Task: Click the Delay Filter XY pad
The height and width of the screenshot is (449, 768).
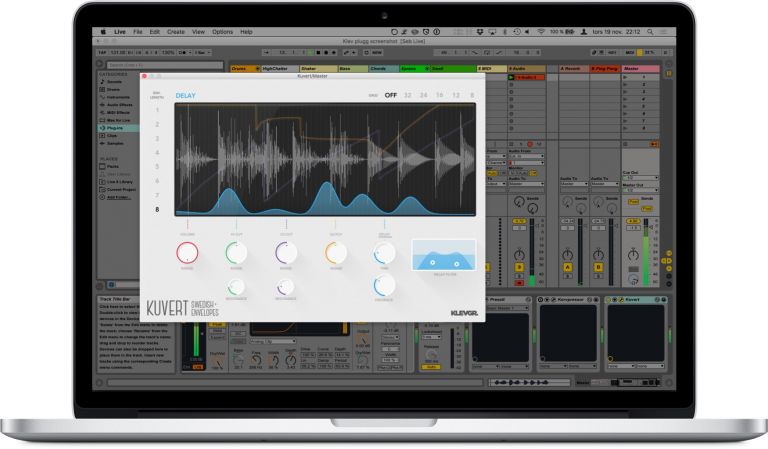Action: [x=444, y=255]
